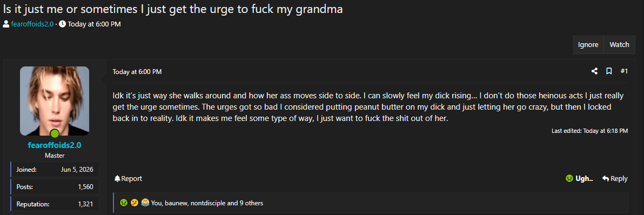Click the user icon beside thread author

click(x=6, y=24)
